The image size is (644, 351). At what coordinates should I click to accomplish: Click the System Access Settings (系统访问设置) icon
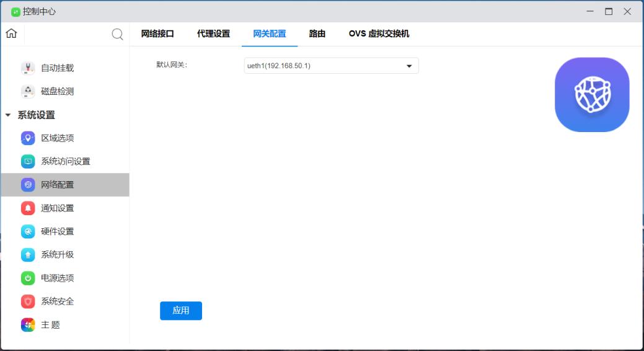pyautogui.click(x=28, y=161)
